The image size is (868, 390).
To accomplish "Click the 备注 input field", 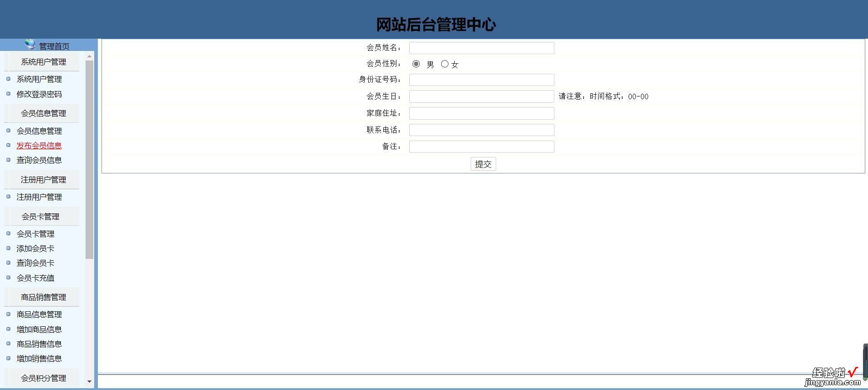I will tap(482, 147).
